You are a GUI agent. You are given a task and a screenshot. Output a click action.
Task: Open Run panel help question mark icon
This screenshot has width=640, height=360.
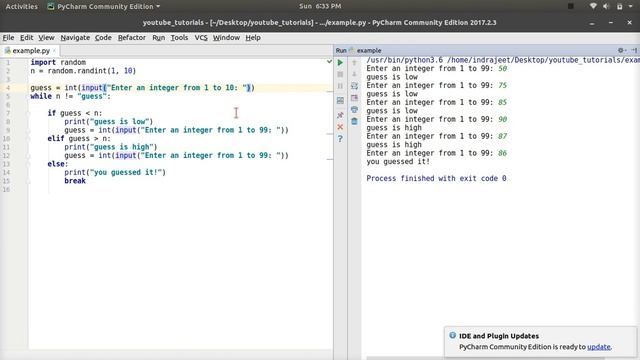pyautogui.click(x=340, y=139)
